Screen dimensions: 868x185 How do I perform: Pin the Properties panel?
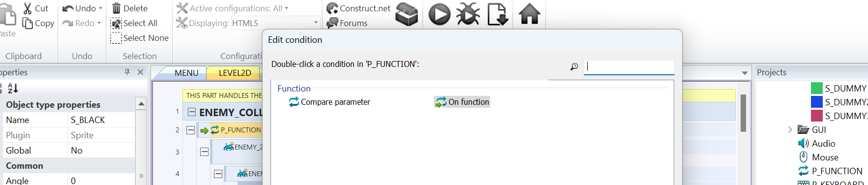tap(127, 72)
